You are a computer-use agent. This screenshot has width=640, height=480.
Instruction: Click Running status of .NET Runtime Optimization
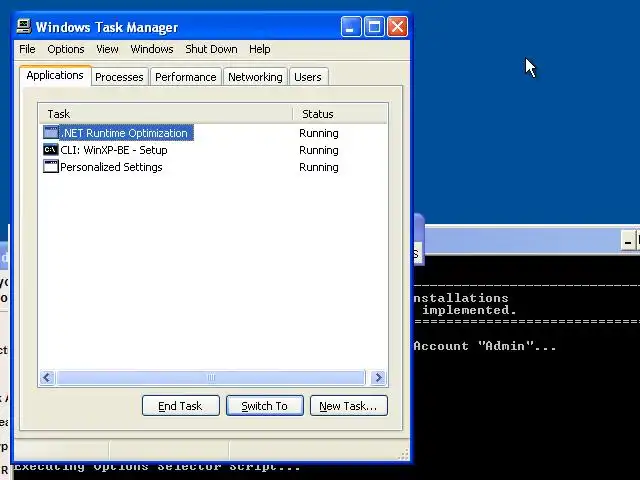(319, 133)
